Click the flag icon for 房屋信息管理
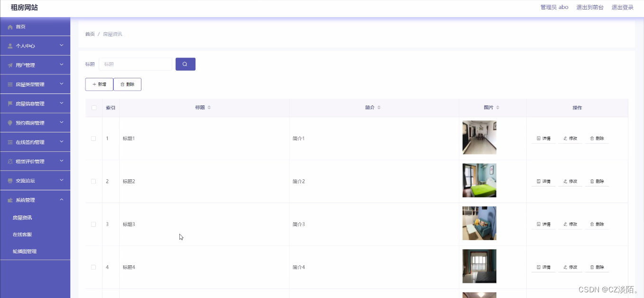 click(x=10, y=103)
